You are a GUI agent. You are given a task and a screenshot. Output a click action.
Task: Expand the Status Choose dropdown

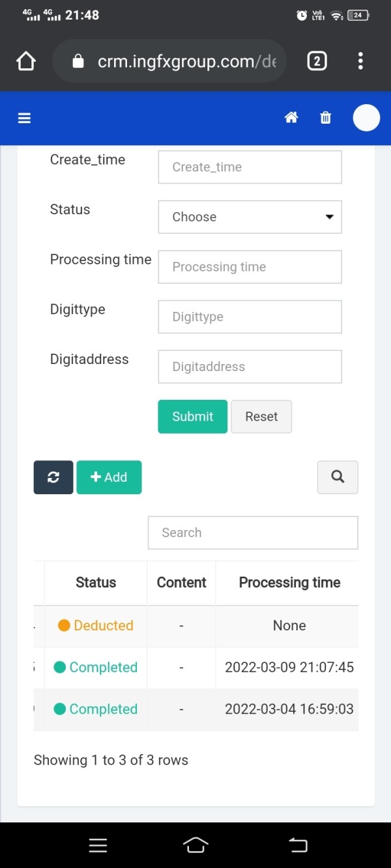tap(250, 217)
